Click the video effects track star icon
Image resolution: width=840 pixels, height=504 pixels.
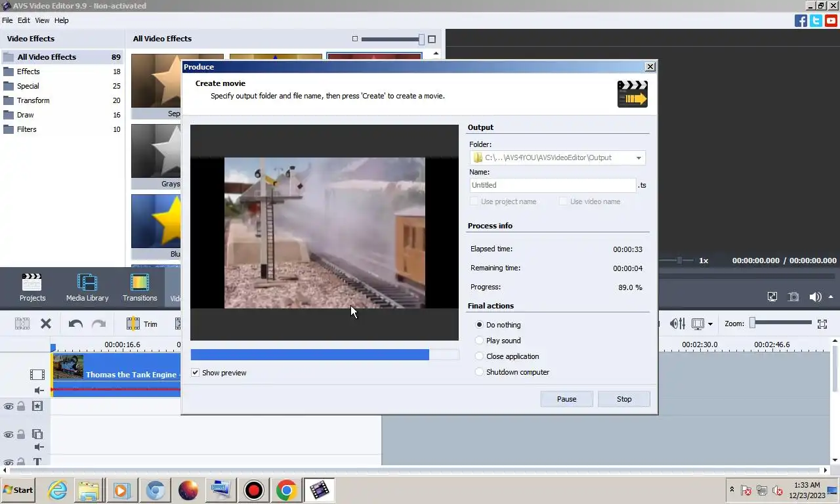click(x=37, y=406)
